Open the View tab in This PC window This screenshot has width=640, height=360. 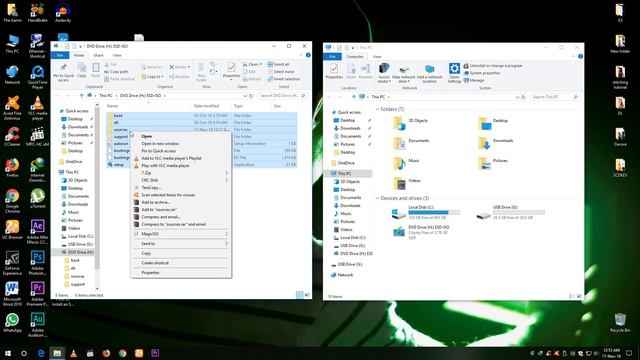pos(377,57)
